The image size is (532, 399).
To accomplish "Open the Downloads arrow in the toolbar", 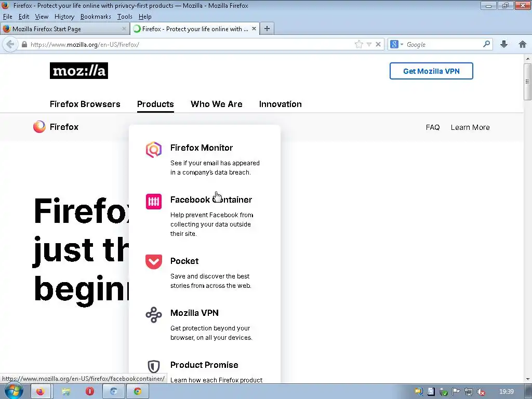I will click(x=504, y=44).
